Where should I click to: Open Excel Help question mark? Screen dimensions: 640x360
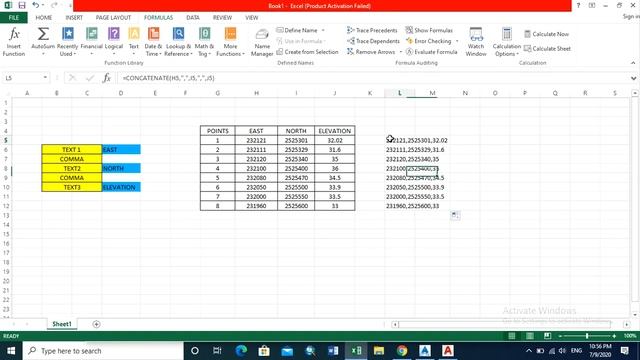point(578,5)
